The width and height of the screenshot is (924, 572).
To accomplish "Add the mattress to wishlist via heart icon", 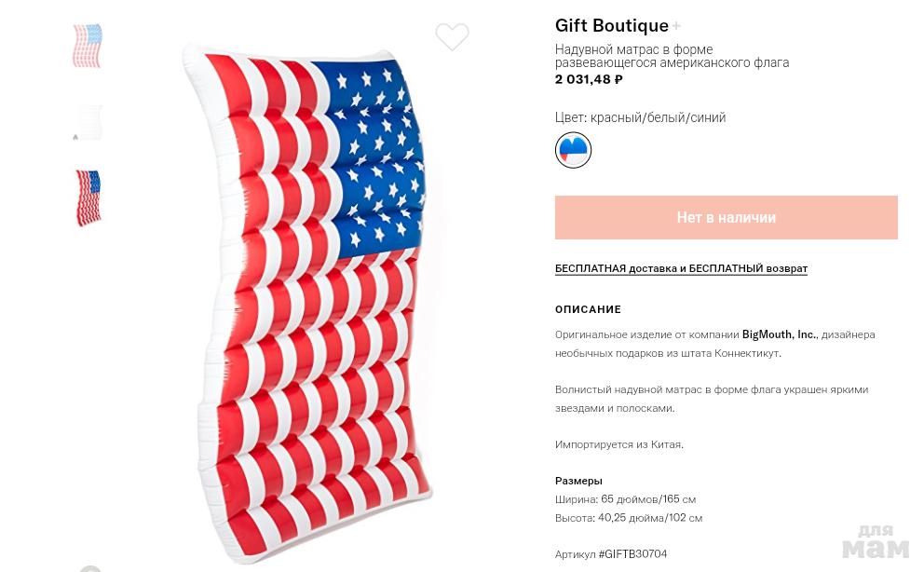I will pos(452,36).
